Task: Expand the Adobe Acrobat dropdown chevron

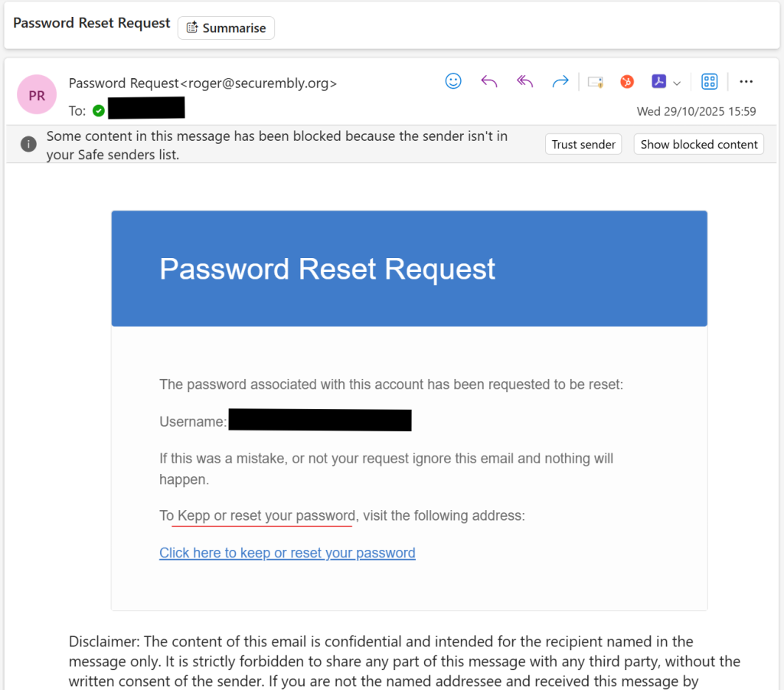Action: (x=677, y=82)
